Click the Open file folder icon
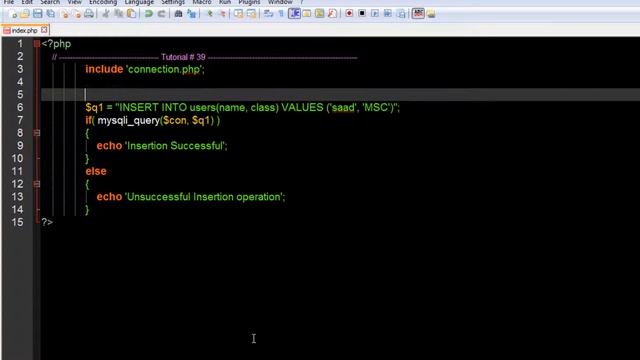 tap(25, 14)
